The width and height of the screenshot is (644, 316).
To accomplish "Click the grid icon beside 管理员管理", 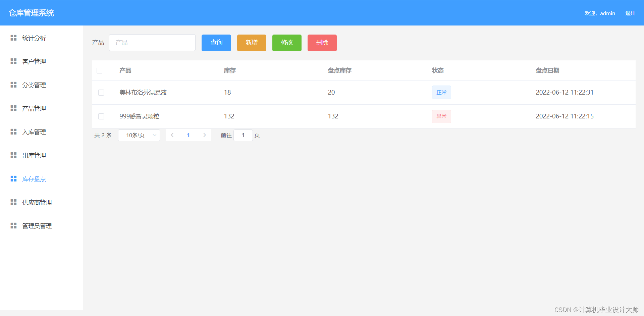I will [13, 225].
